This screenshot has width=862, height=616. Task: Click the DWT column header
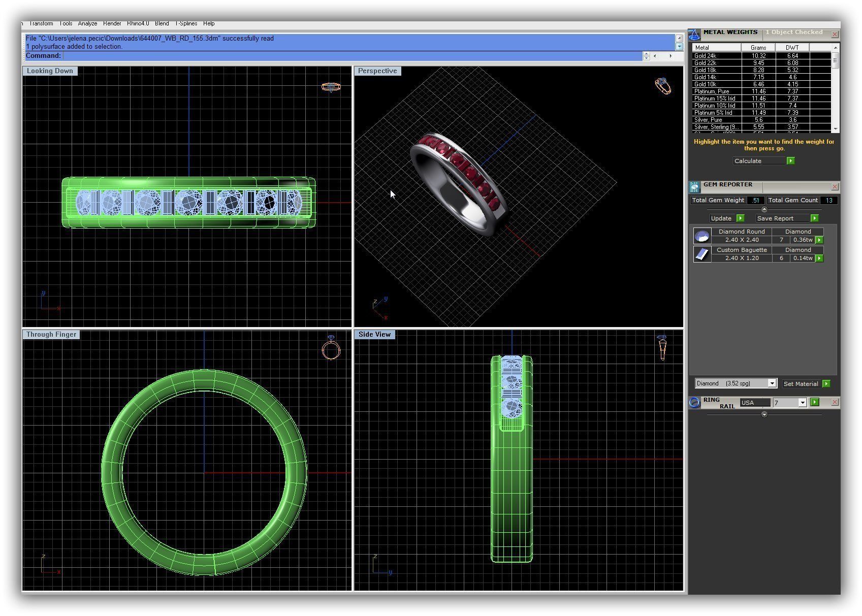(x=792, y=48)
